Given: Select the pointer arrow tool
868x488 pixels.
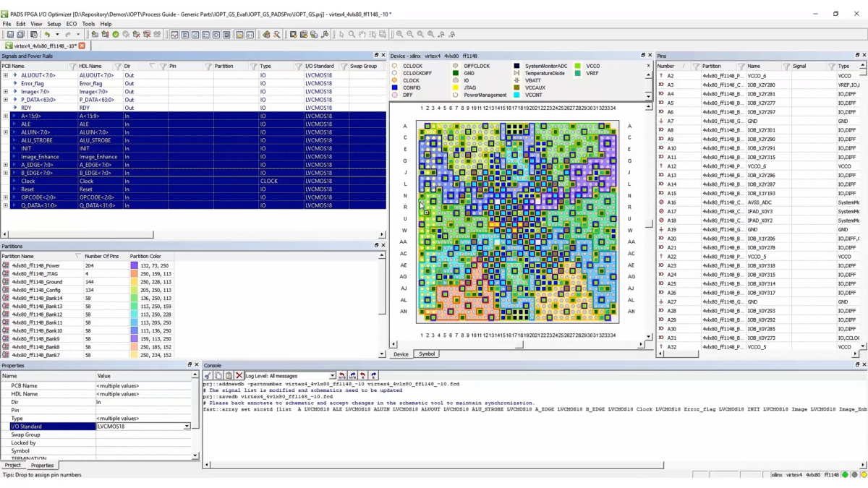Looking at the screenshot, I should click(341, 34).
